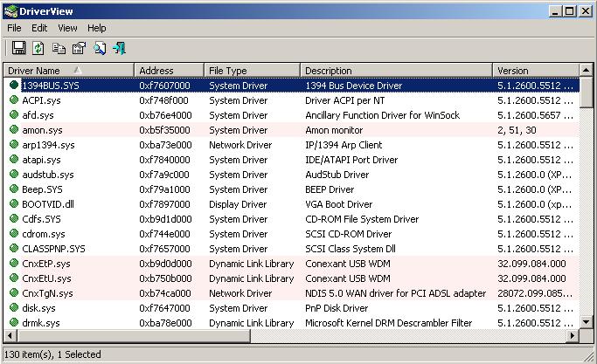
Task: Click the green icon beside disk.sys
Action: 14,308
